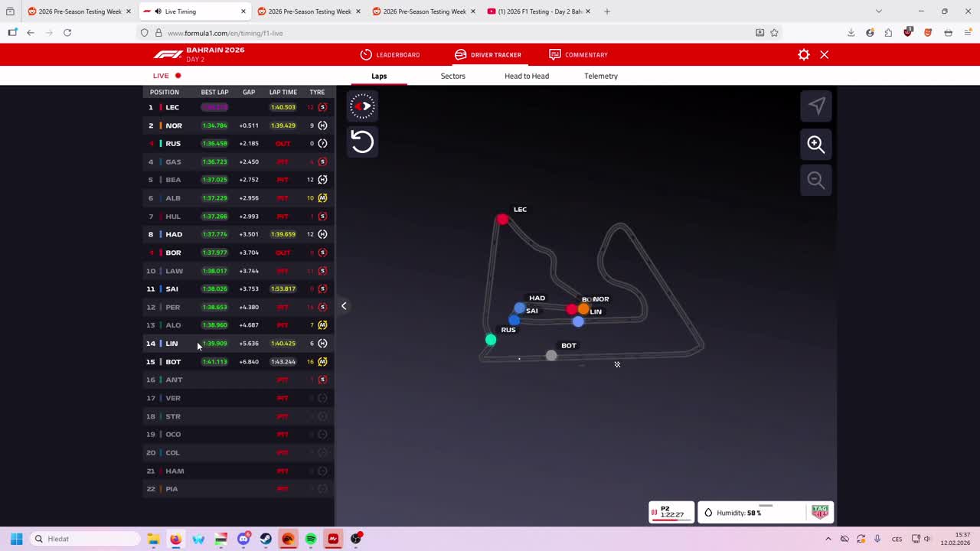The width and height of the screenshot is (980, 551).
Task: Click the Tyre column header
Action: pos(317,92)
